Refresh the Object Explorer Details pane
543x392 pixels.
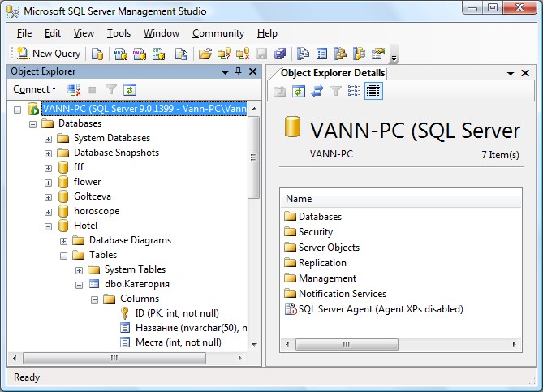(299, 92)
